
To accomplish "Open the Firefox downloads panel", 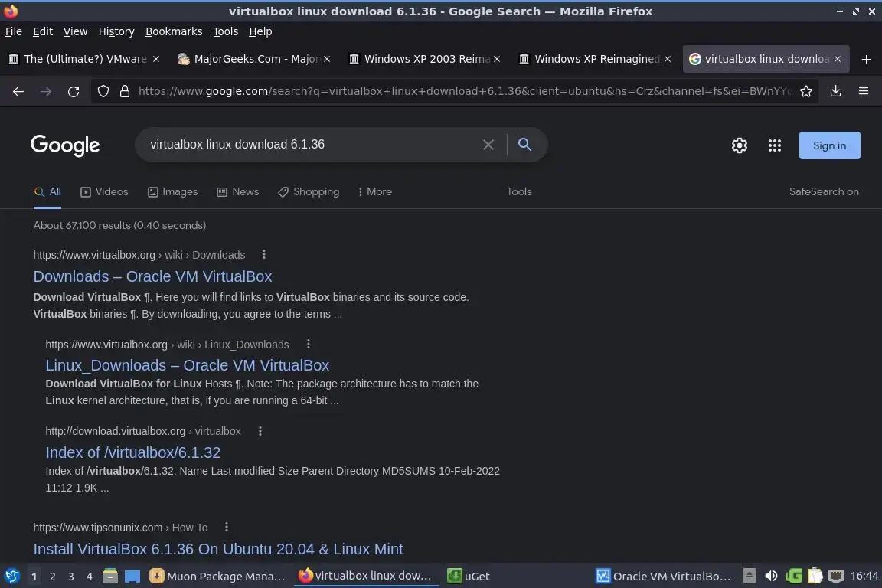I will [x=836, y=91].
